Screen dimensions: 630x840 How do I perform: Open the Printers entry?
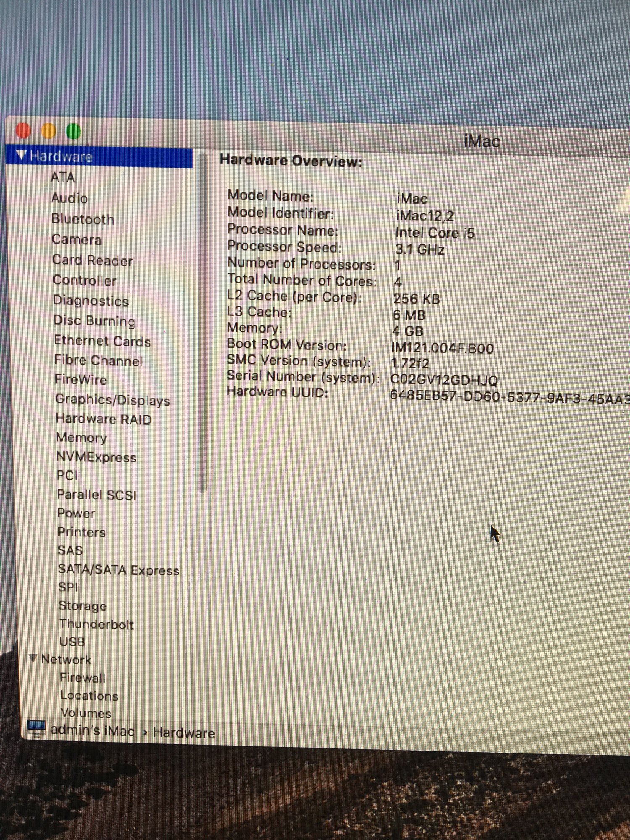[x=81, y=532]
